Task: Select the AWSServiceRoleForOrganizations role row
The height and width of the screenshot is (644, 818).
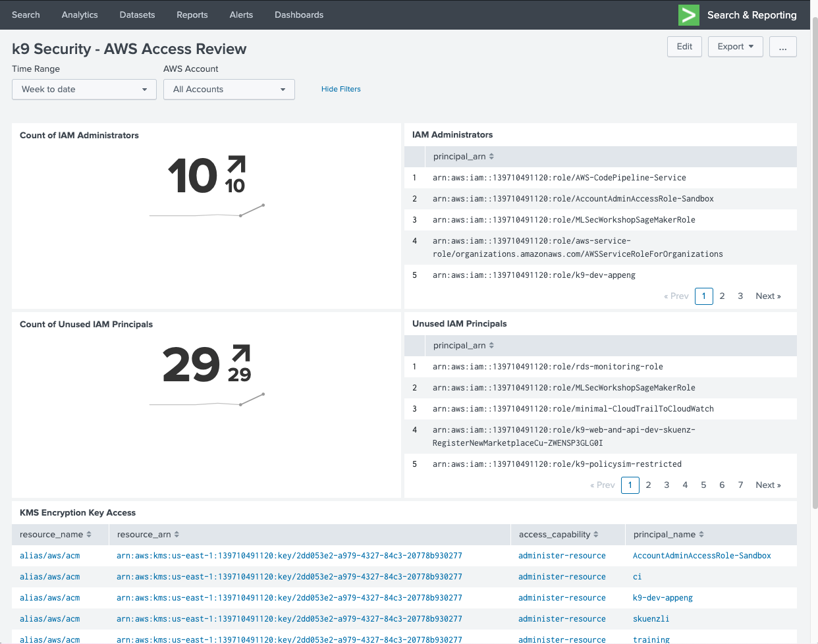Action: click(601, 248)
